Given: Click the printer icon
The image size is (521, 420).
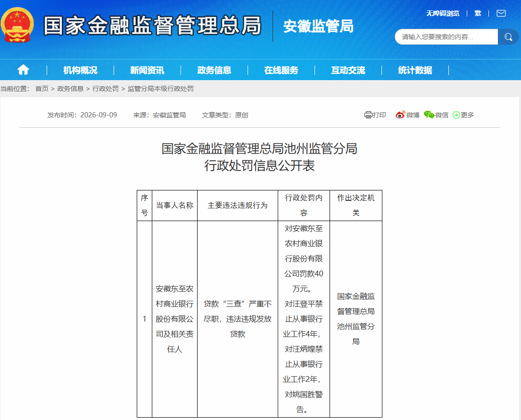Looking at the screenshot, I should [368, 115].
